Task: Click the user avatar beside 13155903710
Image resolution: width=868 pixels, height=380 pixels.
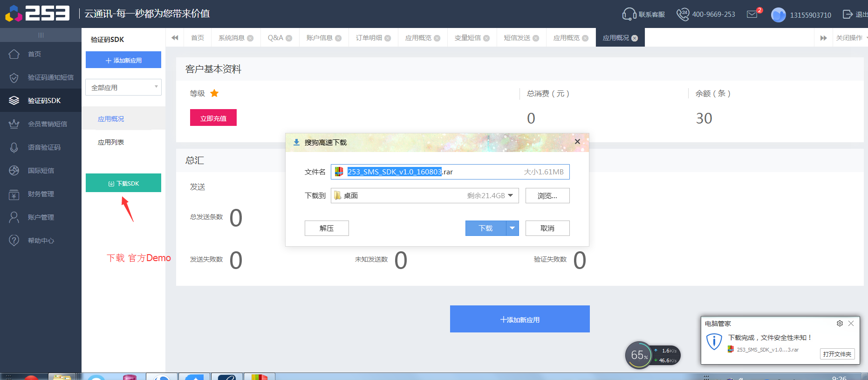Action: [779, 15]
